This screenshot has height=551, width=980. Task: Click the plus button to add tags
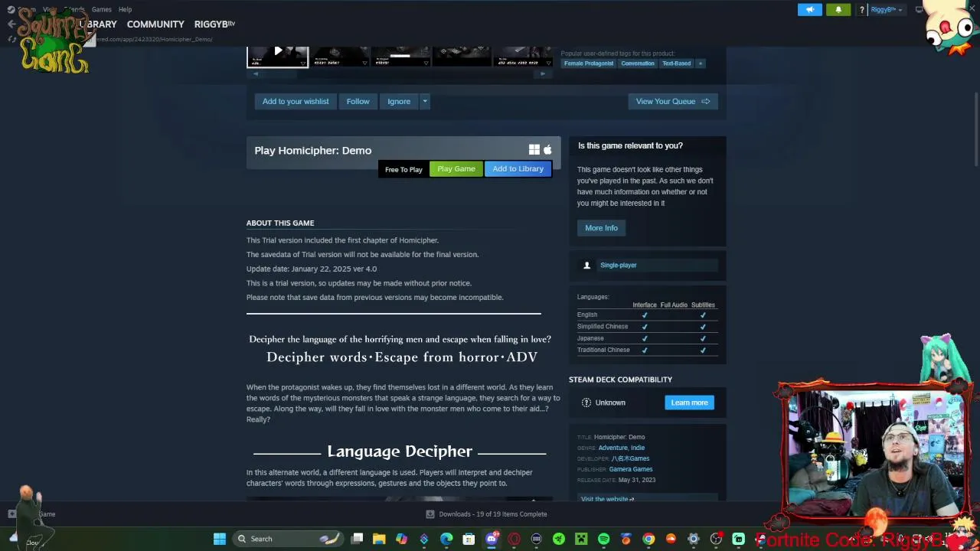[x=700, y=64]
